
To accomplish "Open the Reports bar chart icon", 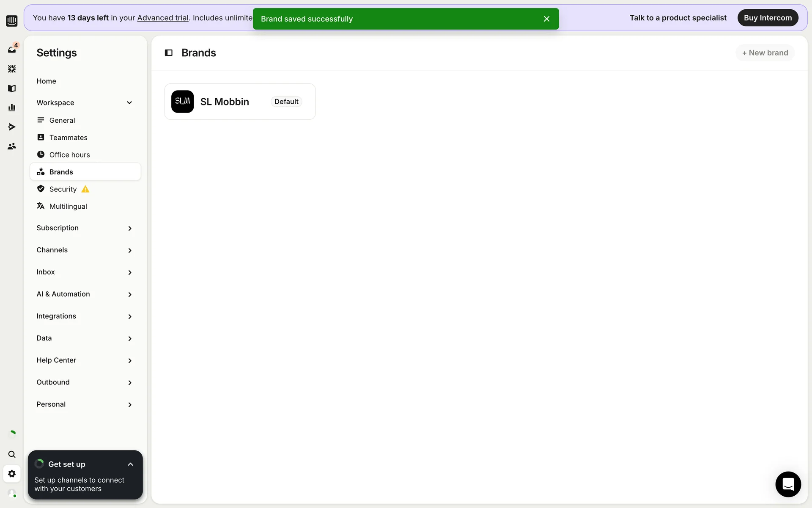I will tap(12, 108).
